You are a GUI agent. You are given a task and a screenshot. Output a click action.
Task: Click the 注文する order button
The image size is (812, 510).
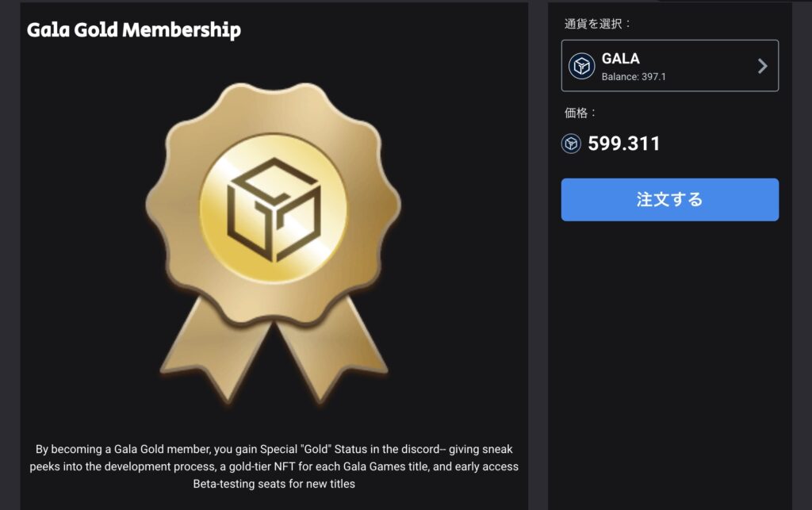[669, 200]
